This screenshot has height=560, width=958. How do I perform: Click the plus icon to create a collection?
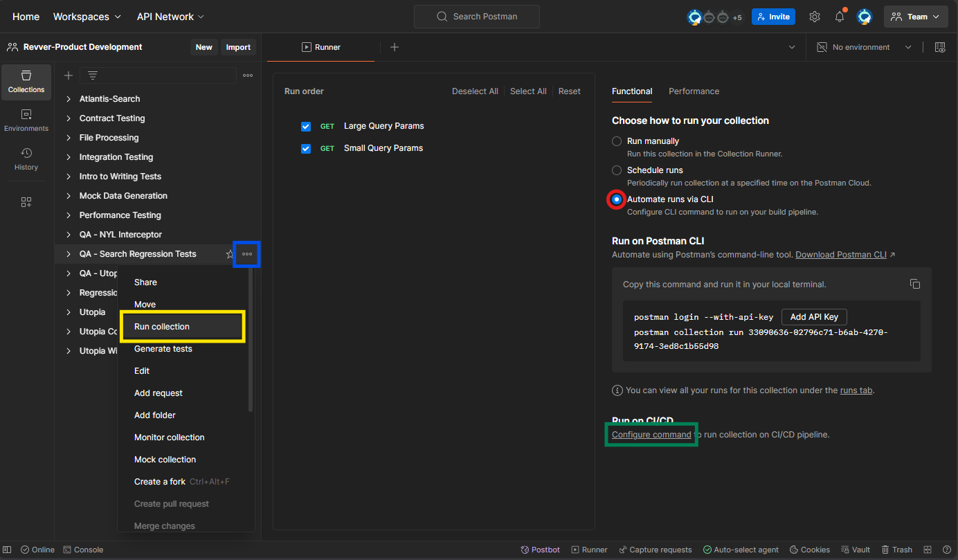pyautogui.click(x=69, y=75)
